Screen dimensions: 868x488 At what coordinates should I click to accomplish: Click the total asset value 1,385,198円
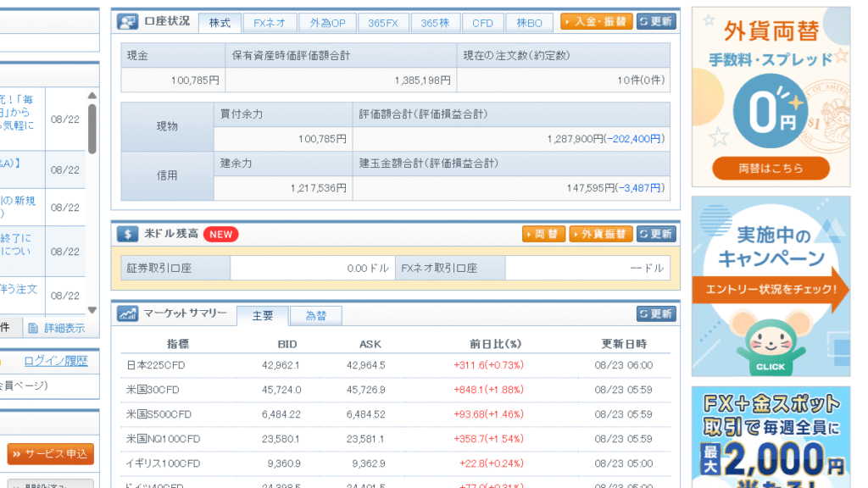pos(422,80)
